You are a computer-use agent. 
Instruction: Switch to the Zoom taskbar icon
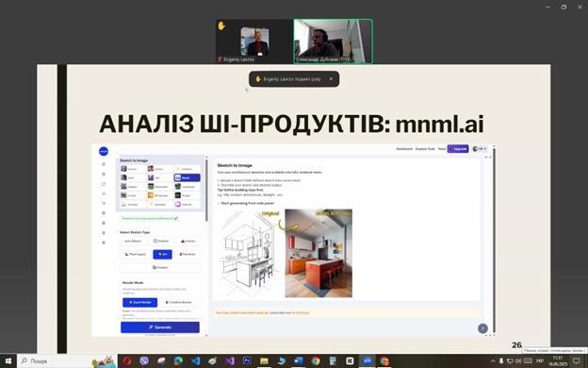[367, 360]
